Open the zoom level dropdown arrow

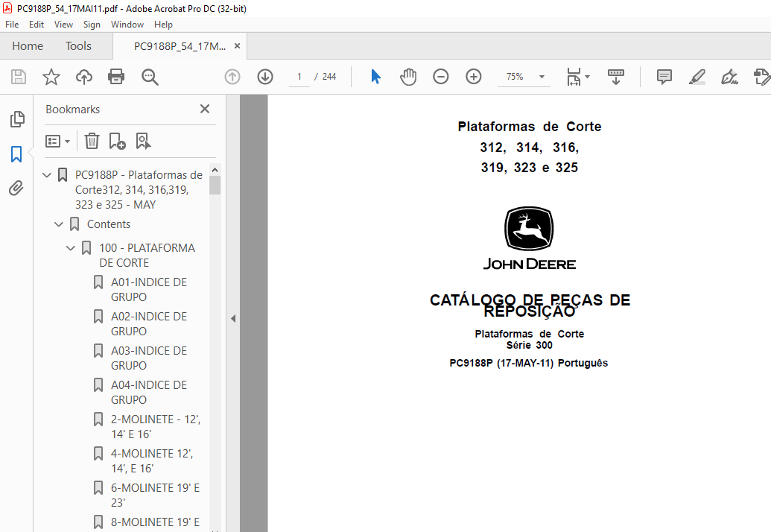click(542, 77)
